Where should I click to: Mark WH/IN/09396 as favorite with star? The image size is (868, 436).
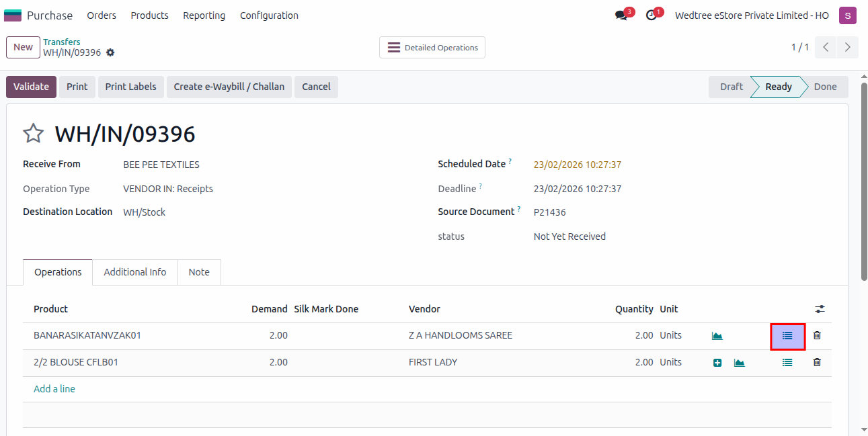coord(33,134)
